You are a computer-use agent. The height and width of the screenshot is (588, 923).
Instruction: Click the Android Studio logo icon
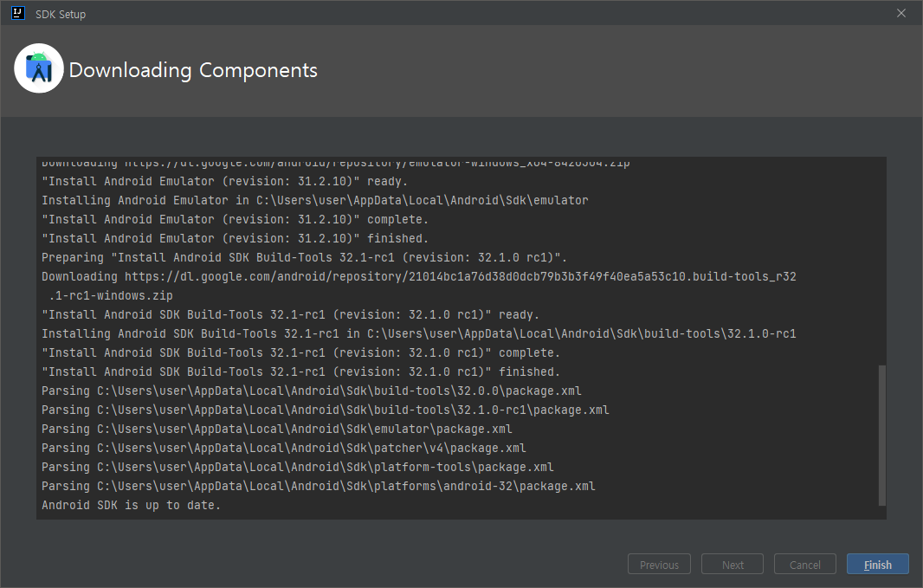pyautogui.click(x=39, y=68)
